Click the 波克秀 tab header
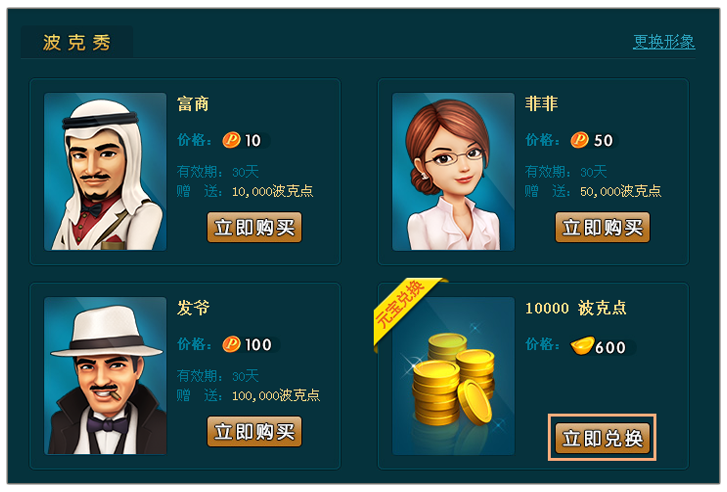 (77, 42)
